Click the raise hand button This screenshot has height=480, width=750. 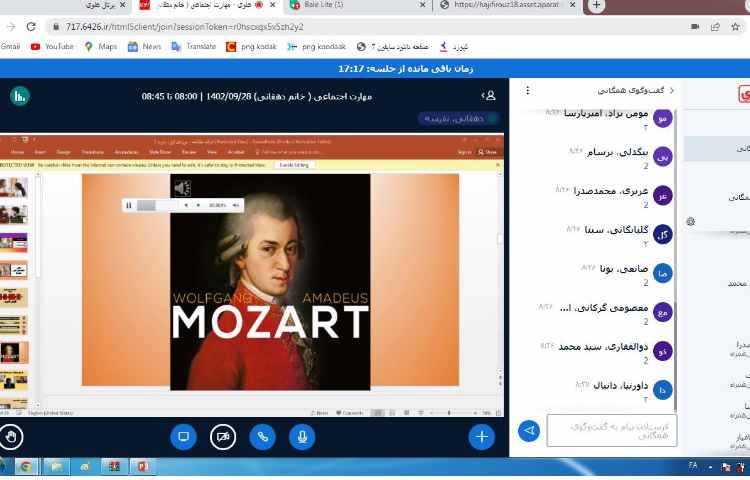11,436
